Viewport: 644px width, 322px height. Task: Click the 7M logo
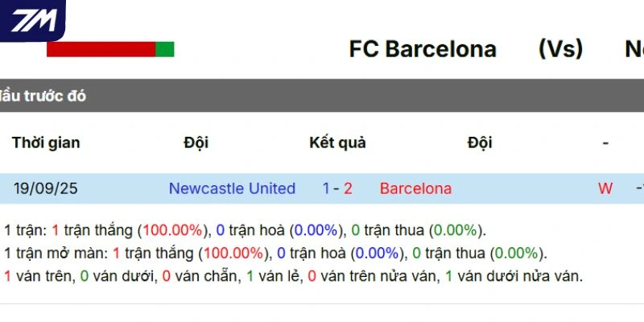click(32, 20)
